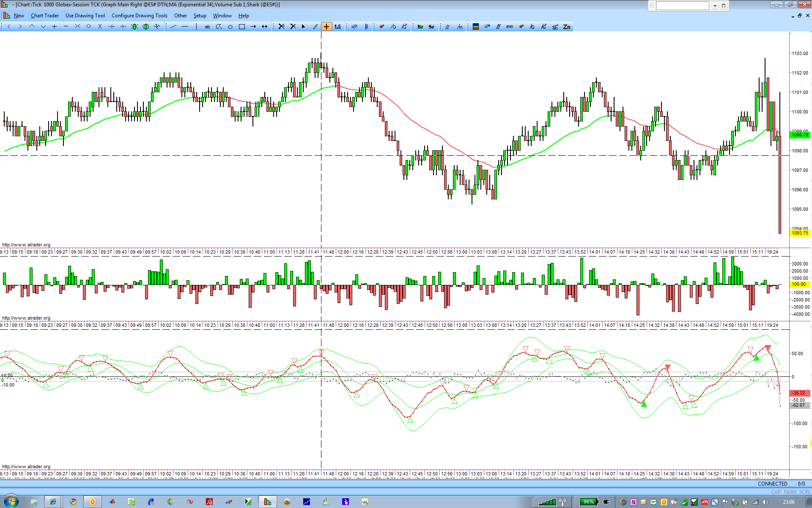Screen dimensions: 812x508
Task: Click the yellow 100.00 volume value label
Action: [799, 284]
